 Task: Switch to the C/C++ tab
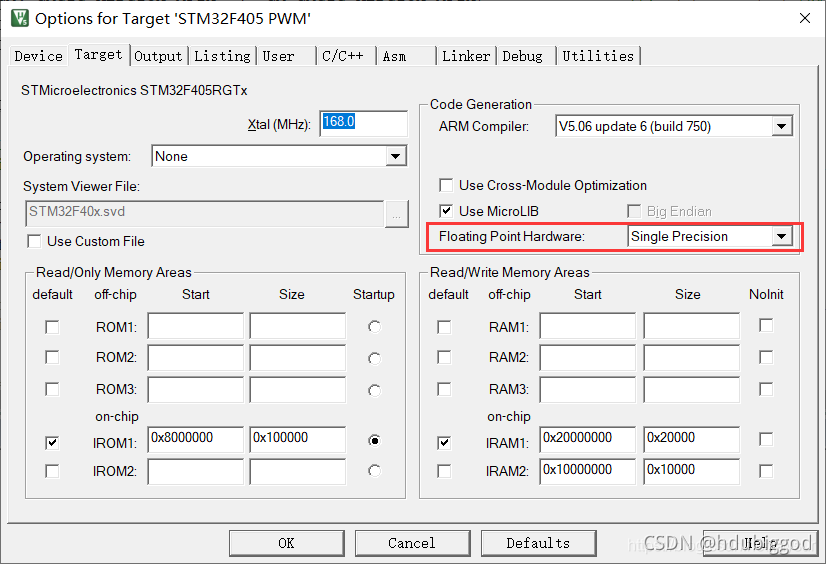coord(346,56)
